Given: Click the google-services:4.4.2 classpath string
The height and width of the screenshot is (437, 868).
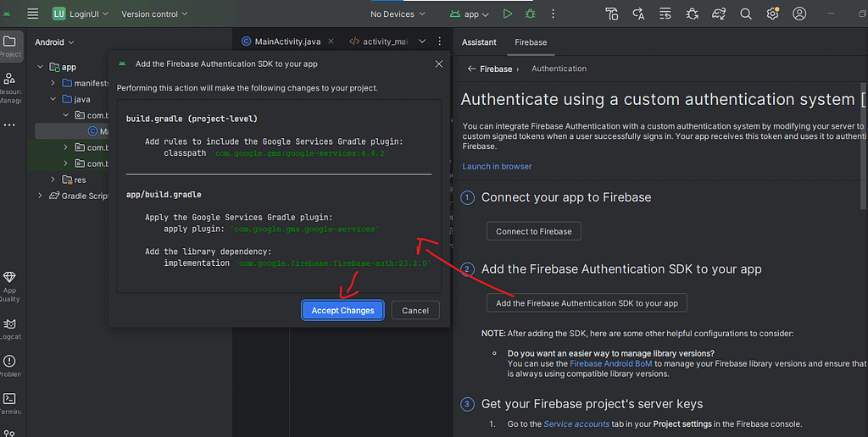Looking at the screenshot, I should pyautogui.click(x=300, y=153).
